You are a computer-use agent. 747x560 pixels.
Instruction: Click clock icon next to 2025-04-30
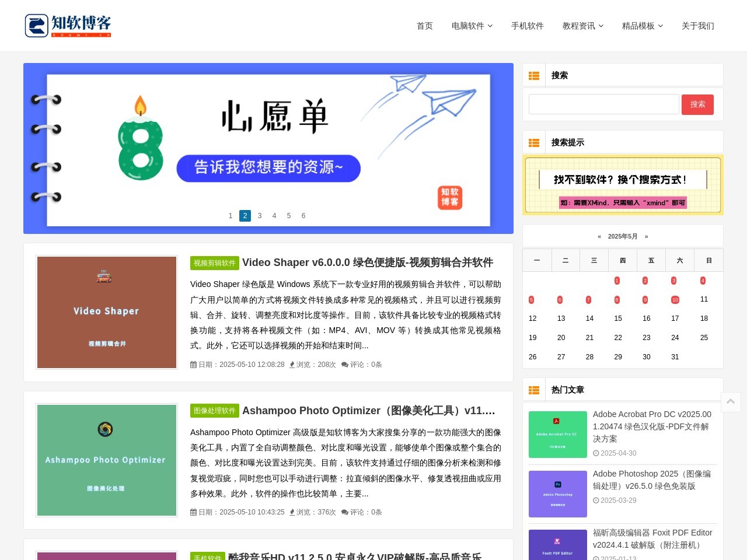(596, 453)
